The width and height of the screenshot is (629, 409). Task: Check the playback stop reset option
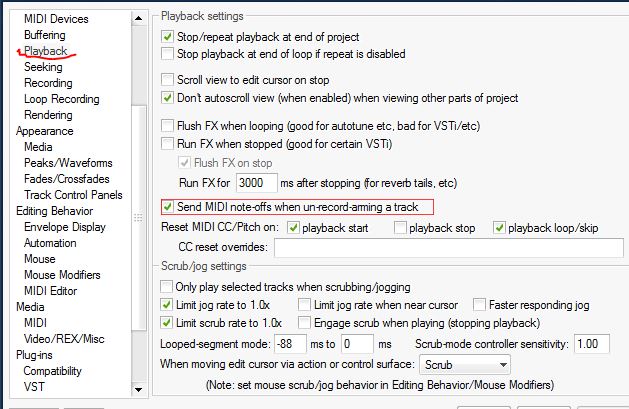pyautogui.click(x=401, y=228)
